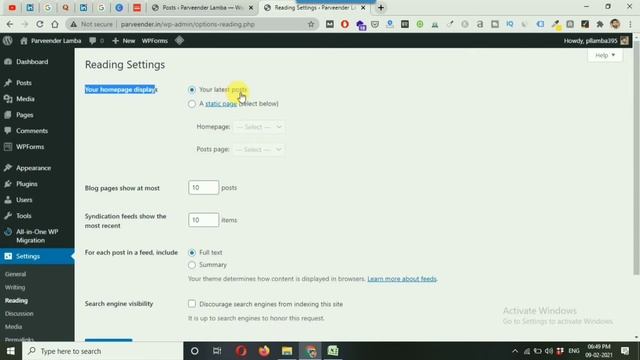Bookmark this page with the star icon
Viewport: 640px width, 360px height.
[x=311, y=24]
